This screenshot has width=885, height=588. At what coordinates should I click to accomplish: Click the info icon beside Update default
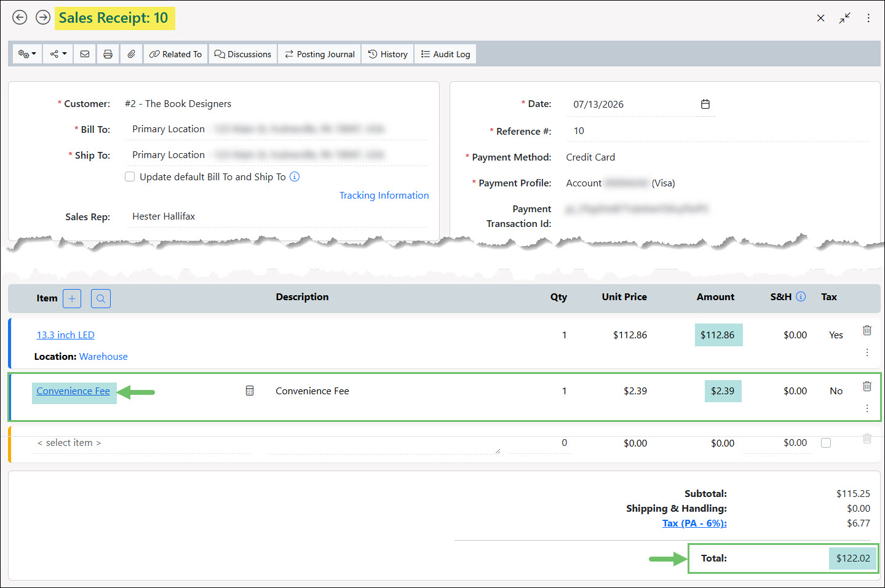coord(295,177)
